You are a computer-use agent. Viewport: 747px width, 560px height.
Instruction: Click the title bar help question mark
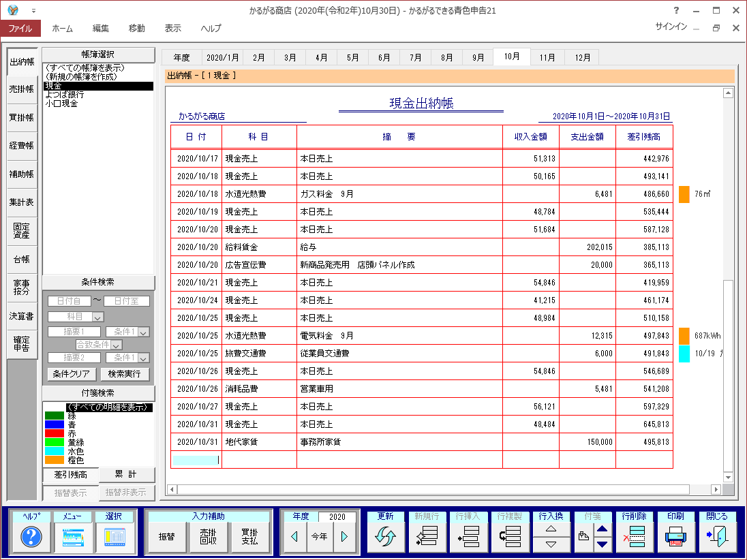pos(676,10)
